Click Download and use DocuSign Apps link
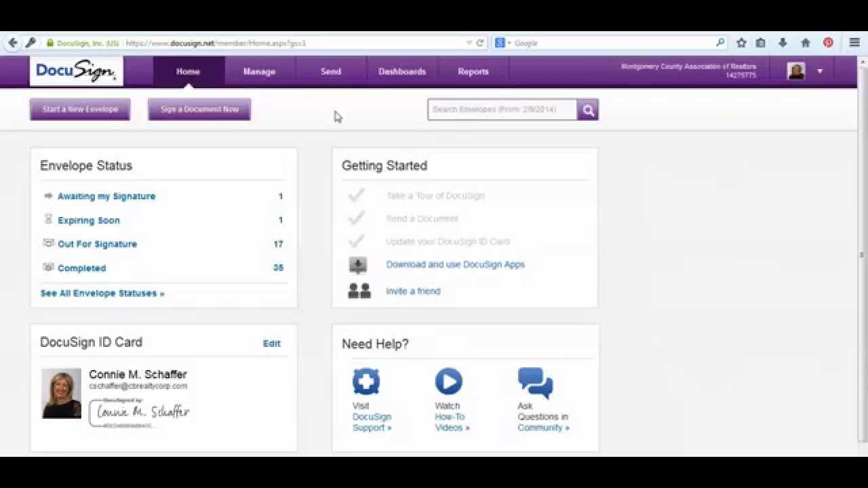 coord(456,264)
